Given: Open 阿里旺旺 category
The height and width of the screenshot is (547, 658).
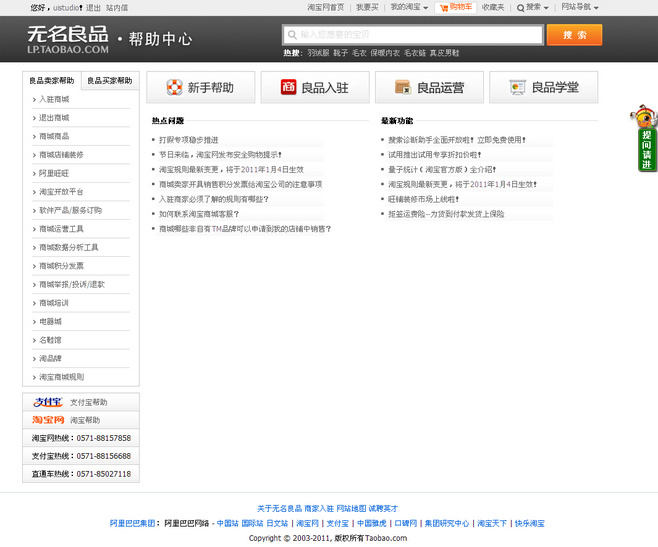Looking at the screenshot, I should tap(54, 173).
